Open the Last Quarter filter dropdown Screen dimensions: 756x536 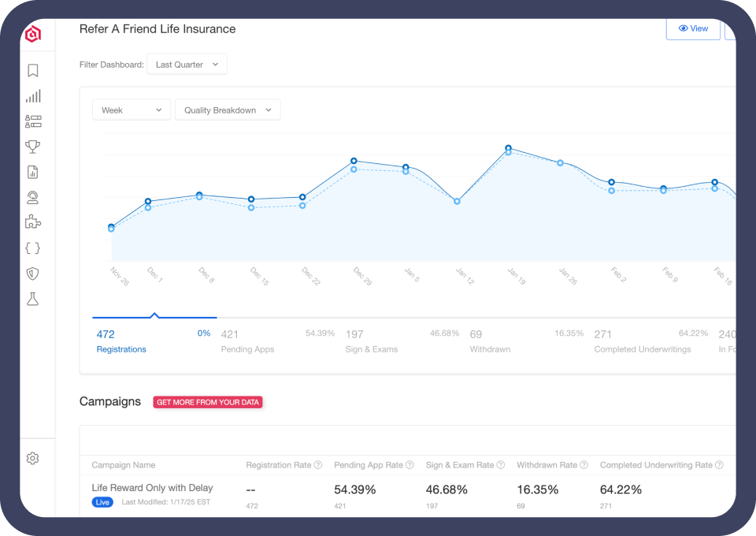tap(187, 64)
